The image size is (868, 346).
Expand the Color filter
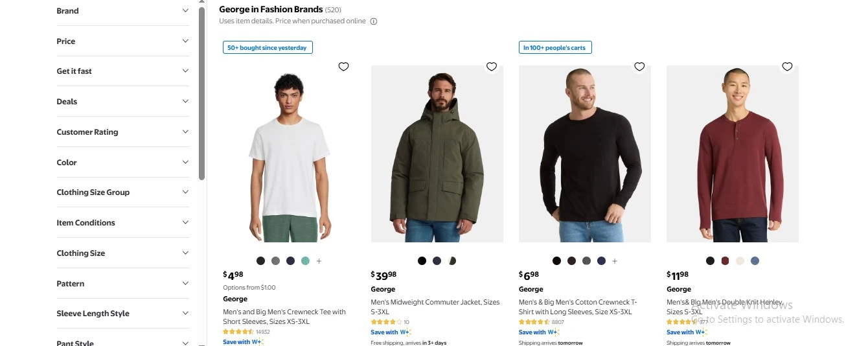[x=122, y=163]
